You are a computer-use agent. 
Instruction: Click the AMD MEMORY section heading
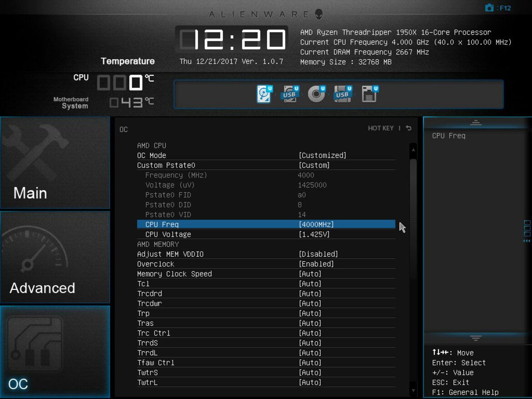(158, 244)
